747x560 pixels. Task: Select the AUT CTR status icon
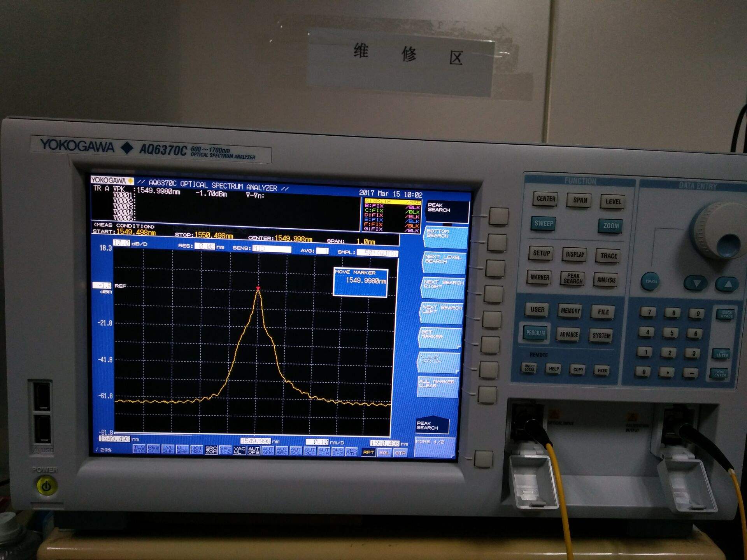coord(324,451)
